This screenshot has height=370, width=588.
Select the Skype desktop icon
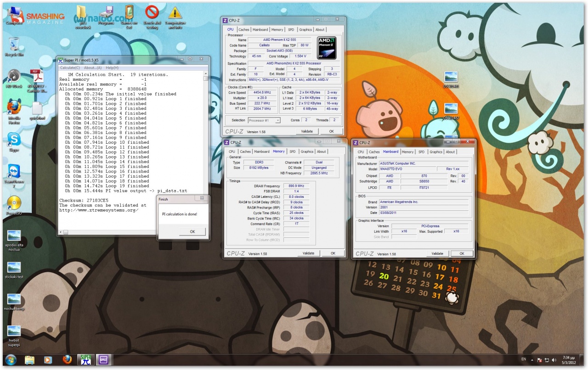click(14, 142)
